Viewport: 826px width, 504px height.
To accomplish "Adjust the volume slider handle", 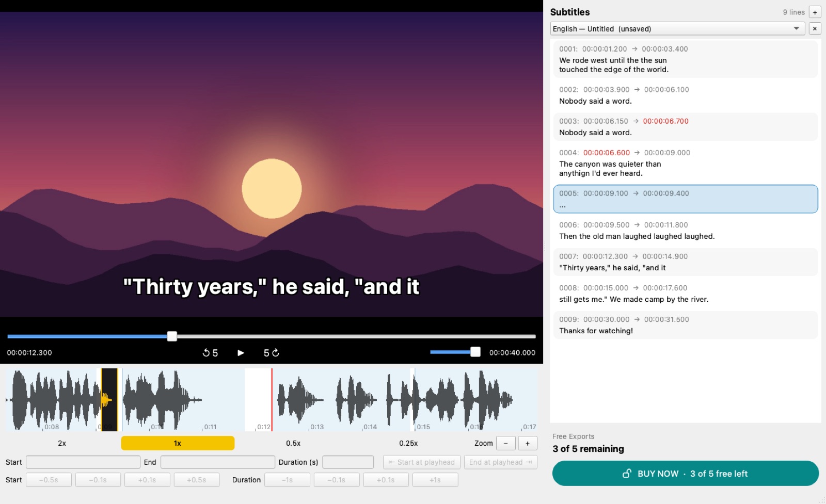I will point(475,352).
